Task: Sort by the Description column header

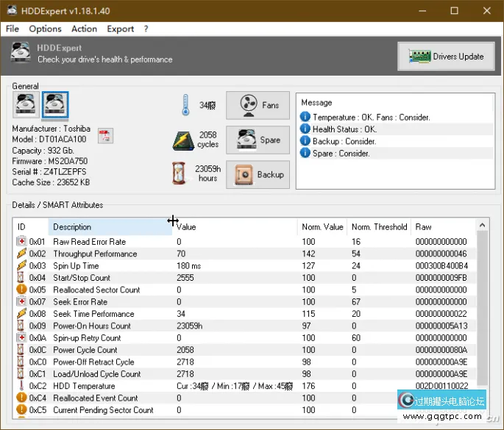Action: click(110, 227)
